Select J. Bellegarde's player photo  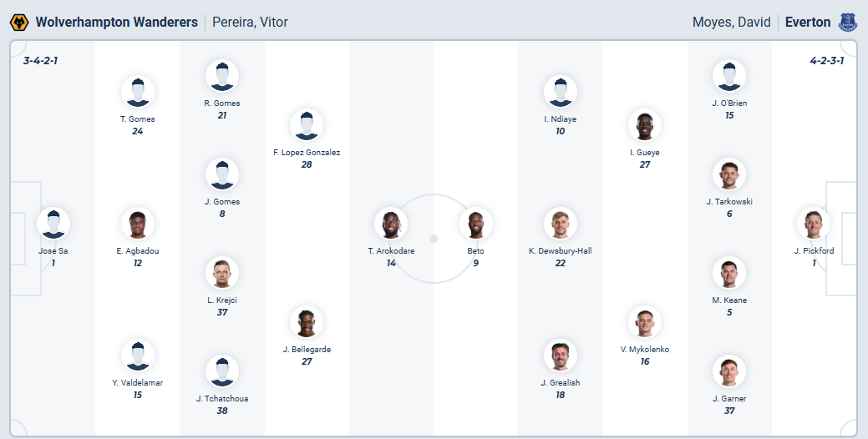(307, 322)
